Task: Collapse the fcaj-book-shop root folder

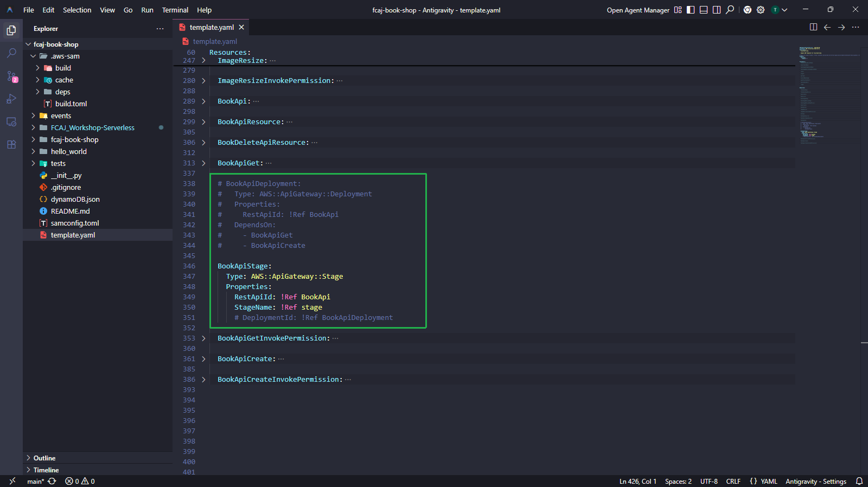Action: click(28, 44)
